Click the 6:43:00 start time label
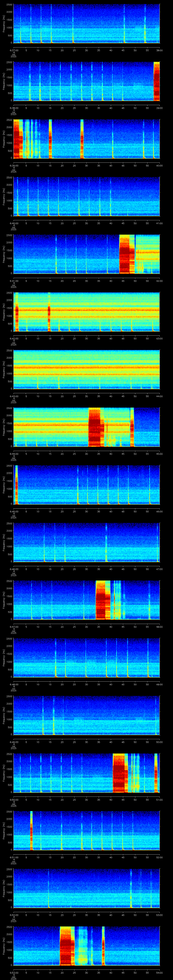The height and width of the screenshot is (980, 173). point(14,396)
